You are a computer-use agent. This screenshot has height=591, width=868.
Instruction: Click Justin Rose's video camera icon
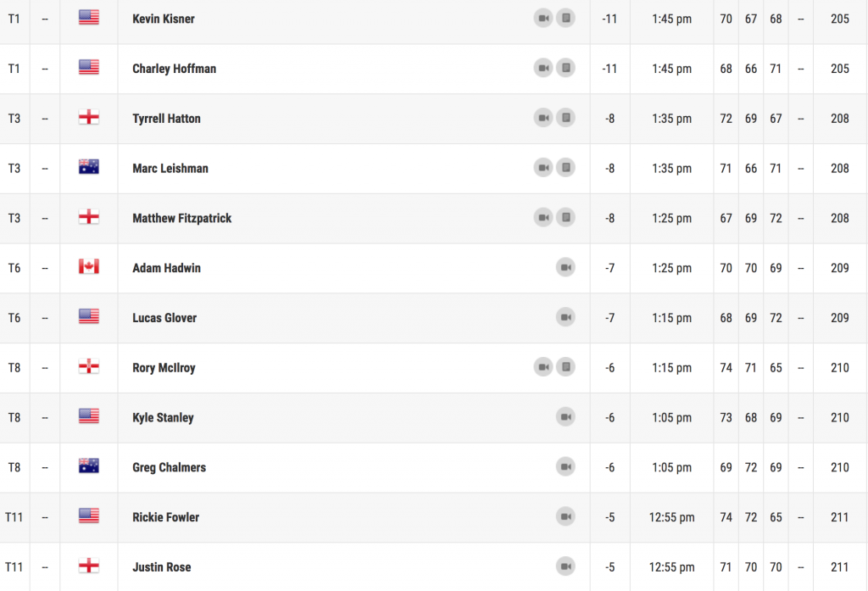565,566
